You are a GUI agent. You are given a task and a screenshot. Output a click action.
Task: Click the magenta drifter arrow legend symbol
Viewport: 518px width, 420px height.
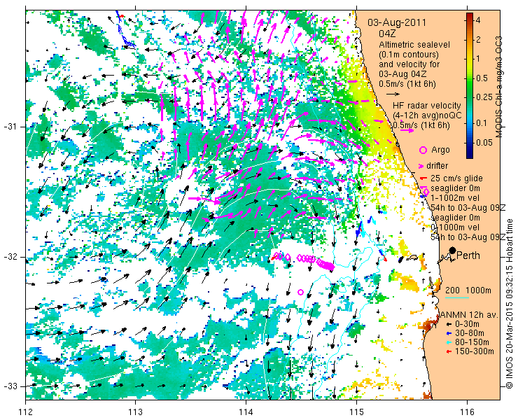point(421,166)
